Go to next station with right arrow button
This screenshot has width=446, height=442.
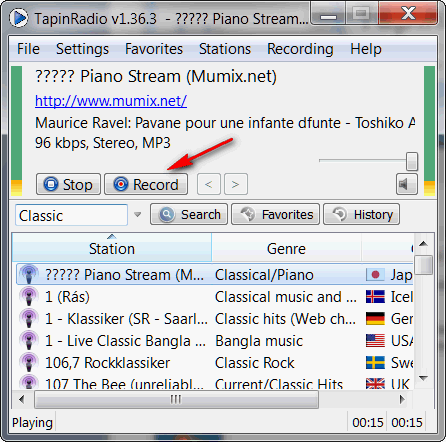236,184
